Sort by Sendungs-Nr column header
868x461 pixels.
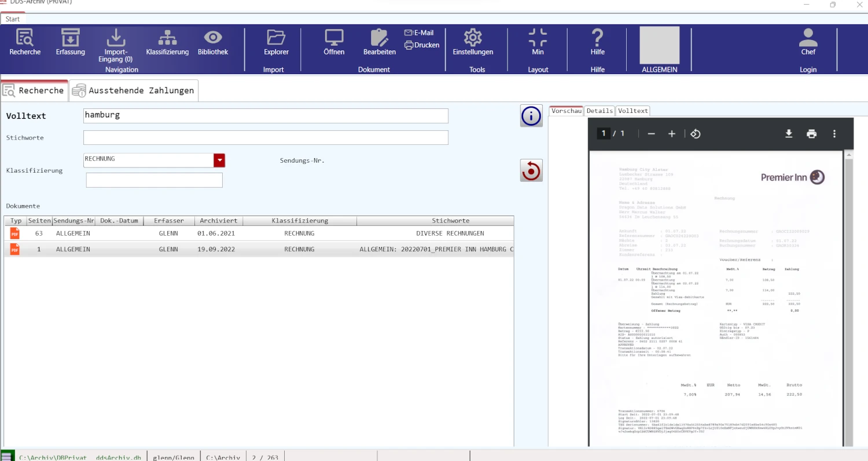coord(73,221)
